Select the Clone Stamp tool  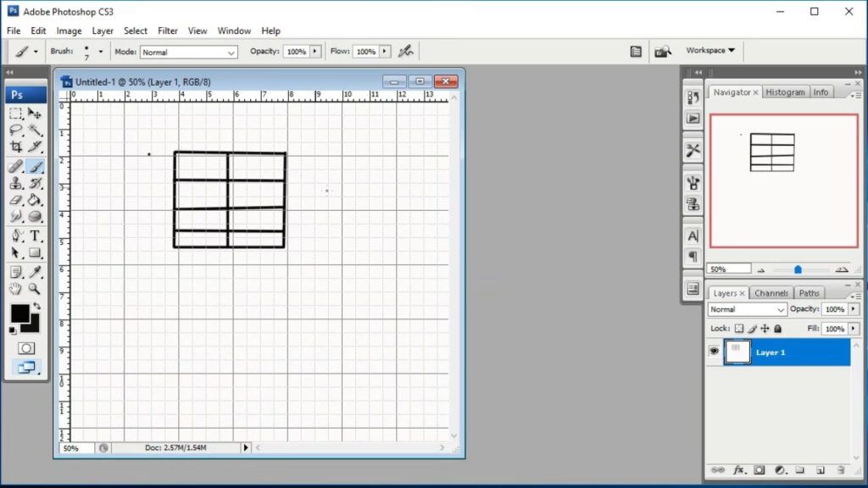click(x=16, y=183)
